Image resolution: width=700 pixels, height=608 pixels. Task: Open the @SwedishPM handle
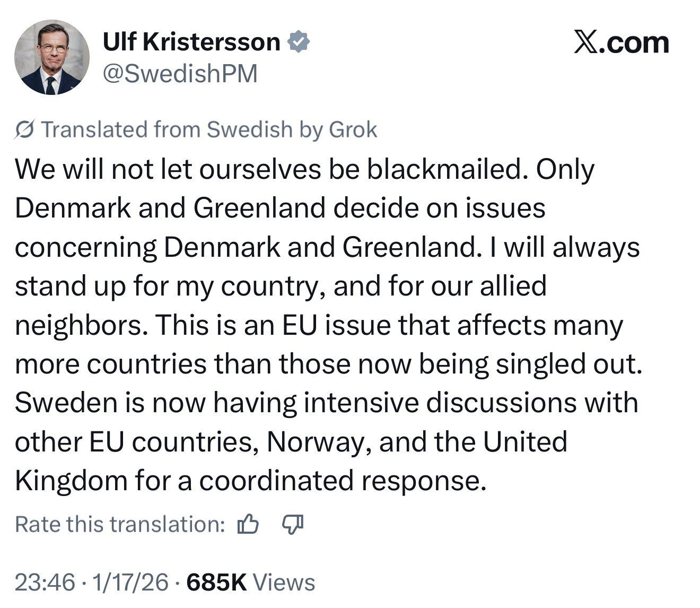[x=180, y=73]
